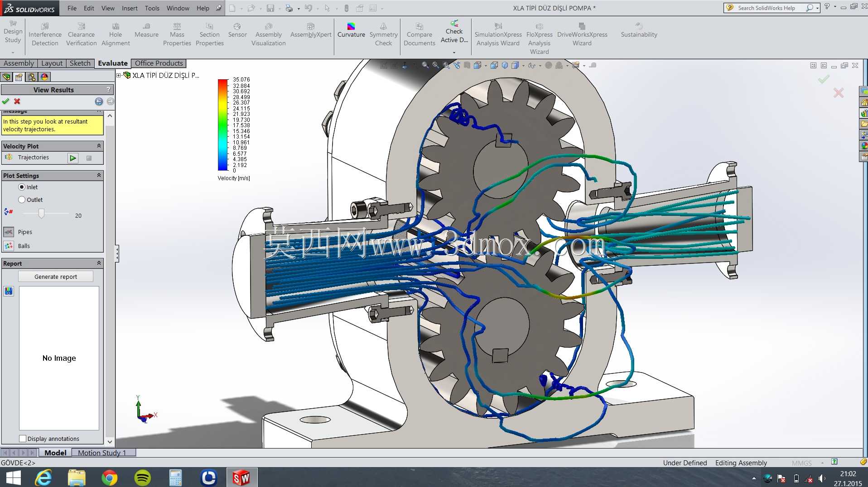Open the Insert menu
868x487 pixels.
click(130, 8)
